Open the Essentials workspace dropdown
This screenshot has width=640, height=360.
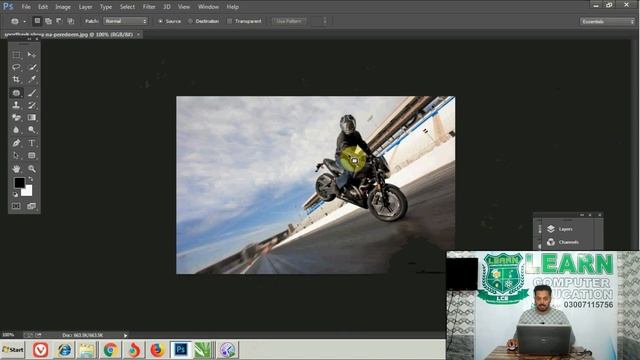point(607,21)
